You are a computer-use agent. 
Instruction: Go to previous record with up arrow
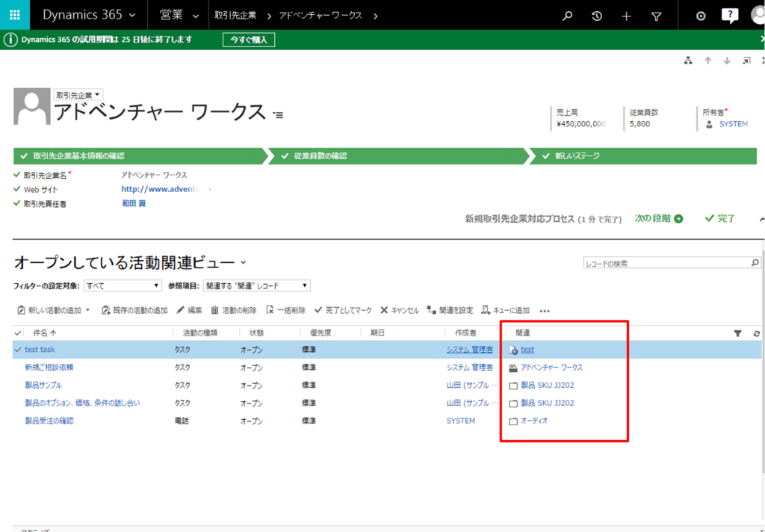(x=708, y=61)
